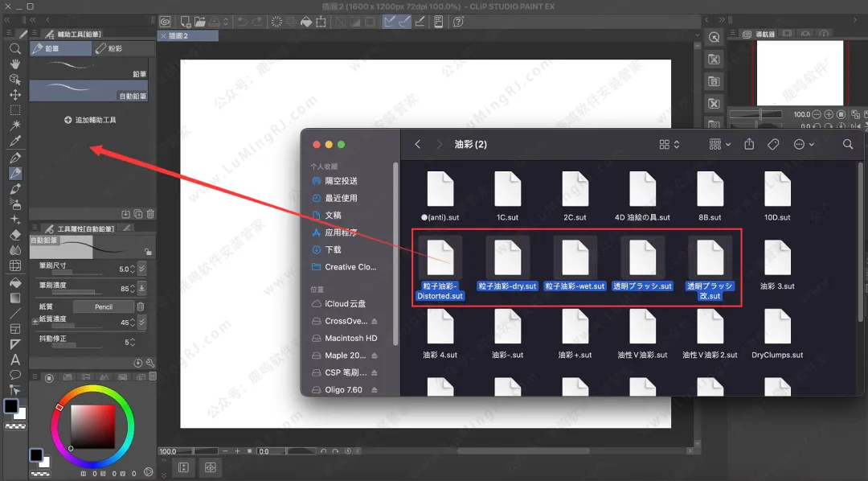Viewport: 868px width, 481px height.
Task: Select the Zoom magnifier tool
Action: click(14, 49)
